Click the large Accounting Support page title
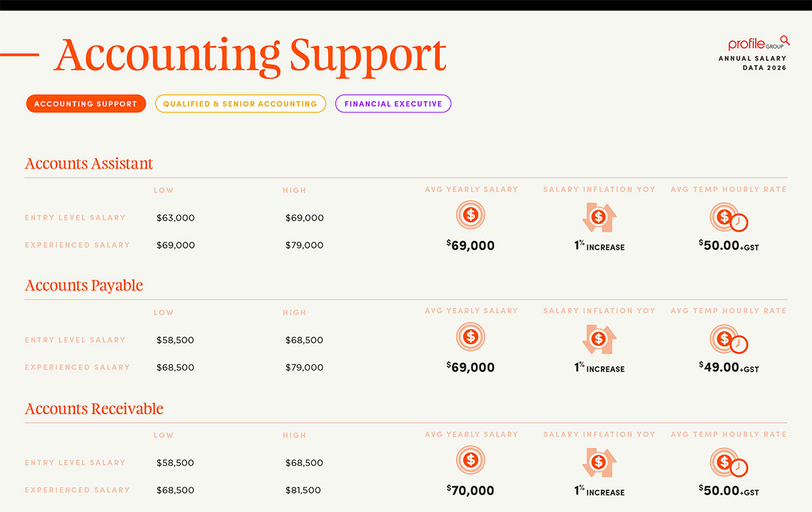The width and height of the screenshot is (812, 512). pos(250,56)
